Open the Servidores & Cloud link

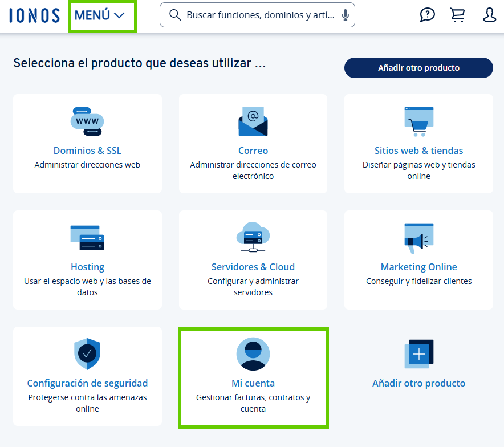click(253, 267)
